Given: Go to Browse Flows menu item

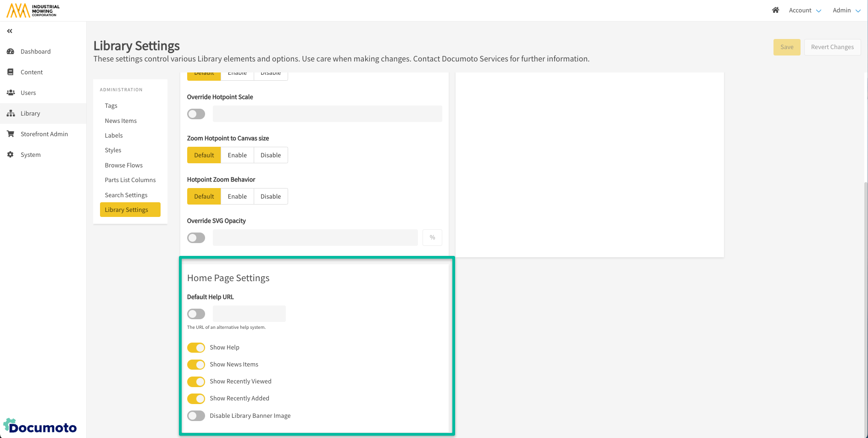Looking at the screenshot, I should 124,165.
